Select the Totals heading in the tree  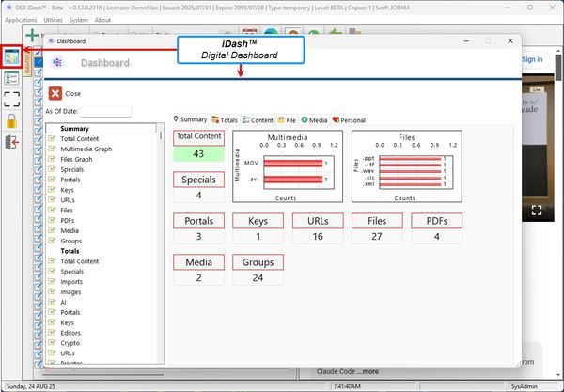coord(70,251)
